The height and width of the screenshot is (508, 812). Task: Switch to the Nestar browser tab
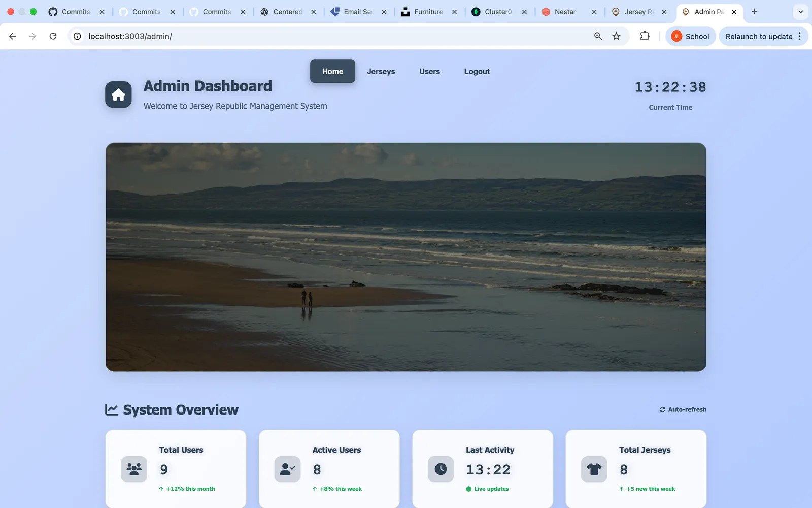click(565, 12)
